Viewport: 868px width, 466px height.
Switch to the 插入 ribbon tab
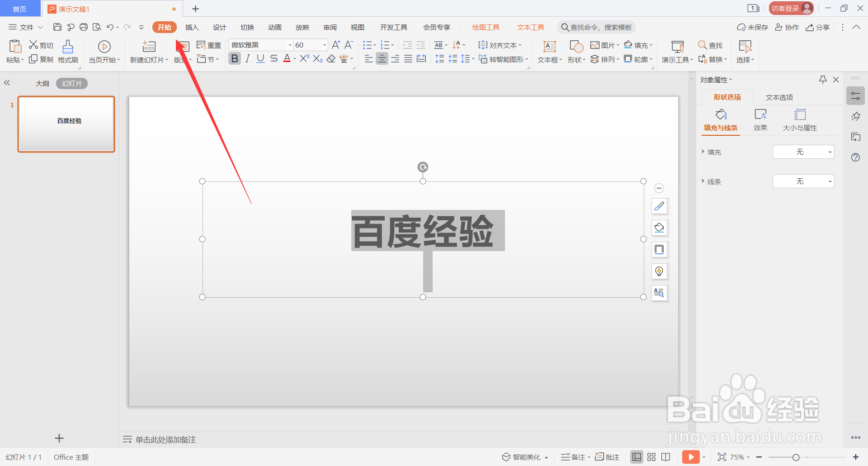192,27
